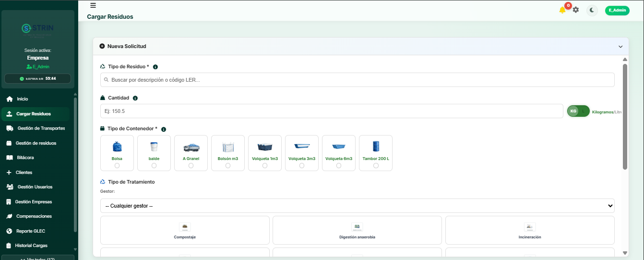
Task: Click the book icon beside Bitácora
Action: click(9, 158)
